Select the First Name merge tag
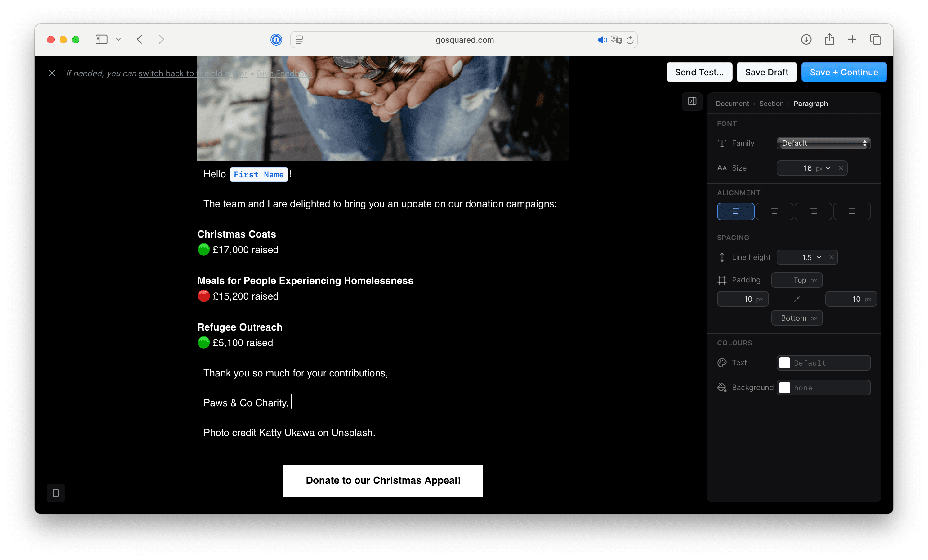 [259, 174]
